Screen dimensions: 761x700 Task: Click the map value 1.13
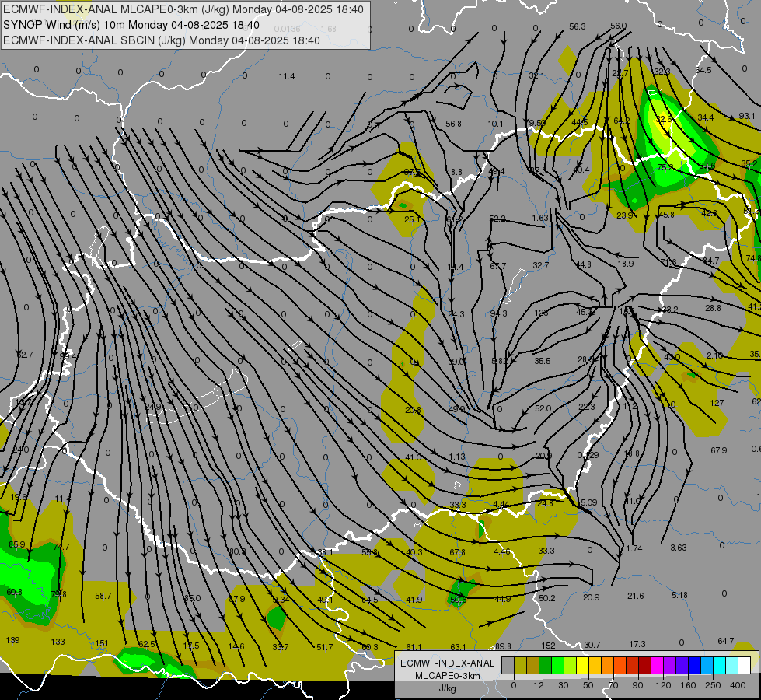click(457, 457)
